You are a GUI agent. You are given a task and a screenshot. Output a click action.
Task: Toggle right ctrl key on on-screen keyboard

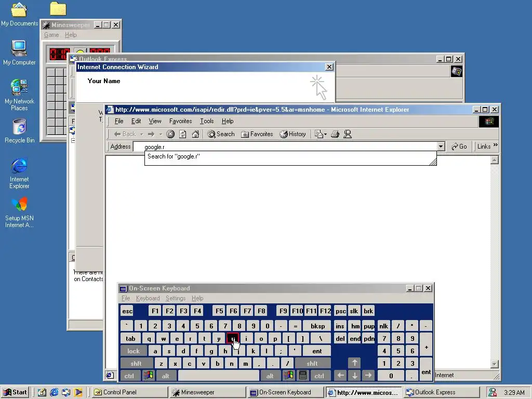320,376
